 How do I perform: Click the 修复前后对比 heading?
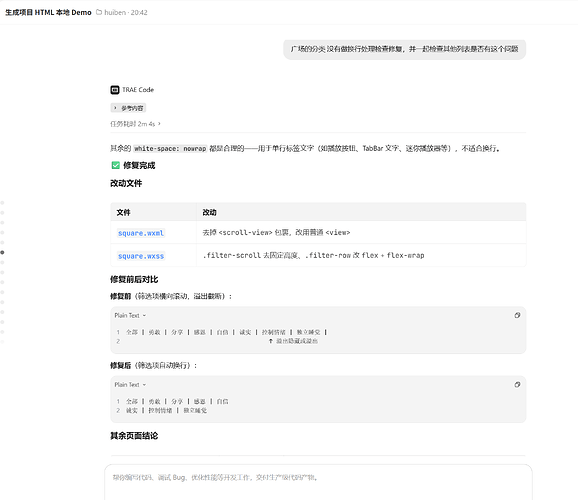134,279
